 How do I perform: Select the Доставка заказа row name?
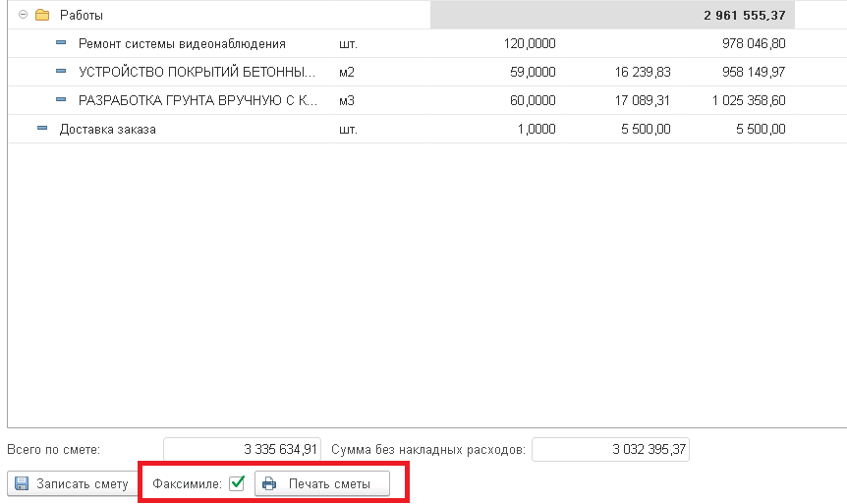click(x=107, y=129)
